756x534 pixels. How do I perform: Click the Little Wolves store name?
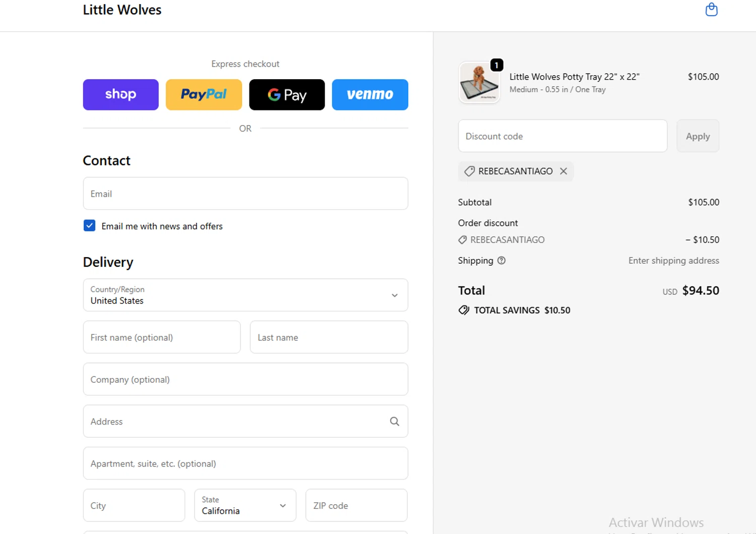click(x=122, y=10)
